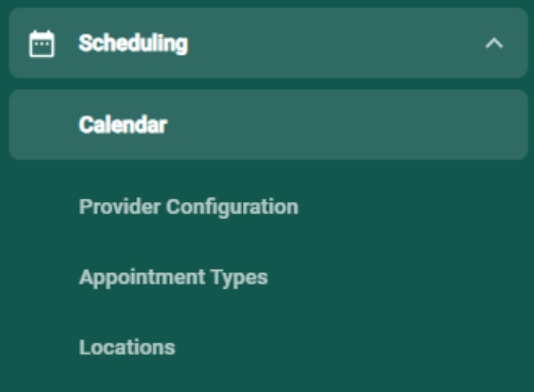The image size is (534, 392).
Task: Choose Locations under Scheduling
Action: click(x=127, y=347)
